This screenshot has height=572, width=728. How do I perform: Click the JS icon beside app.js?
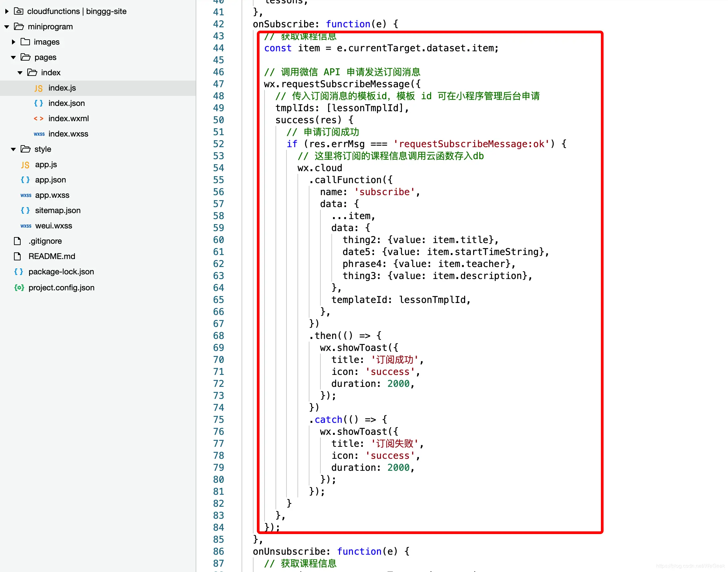pos(25,165)
